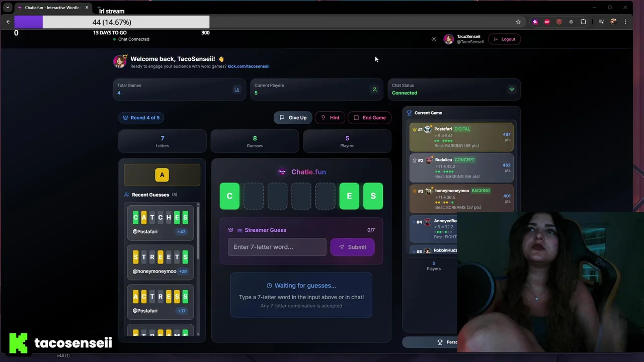
Task: Click the welcome banner avatar with crown
Action: click(120, 61)
